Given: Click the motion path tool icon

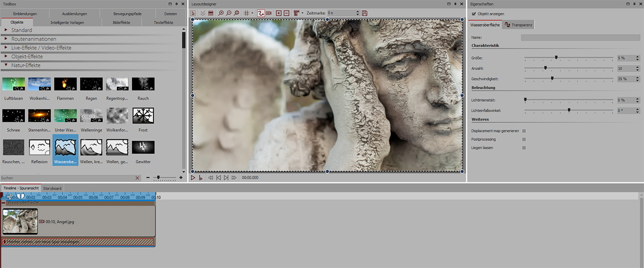Looking at the screenshot, I should [261, 13].
